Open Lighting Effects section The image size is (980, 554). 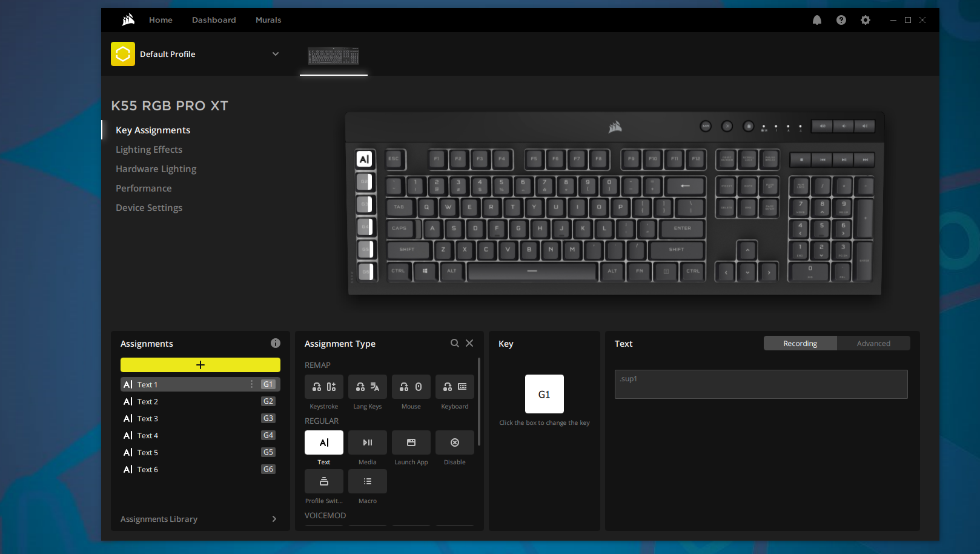point(149,150)
